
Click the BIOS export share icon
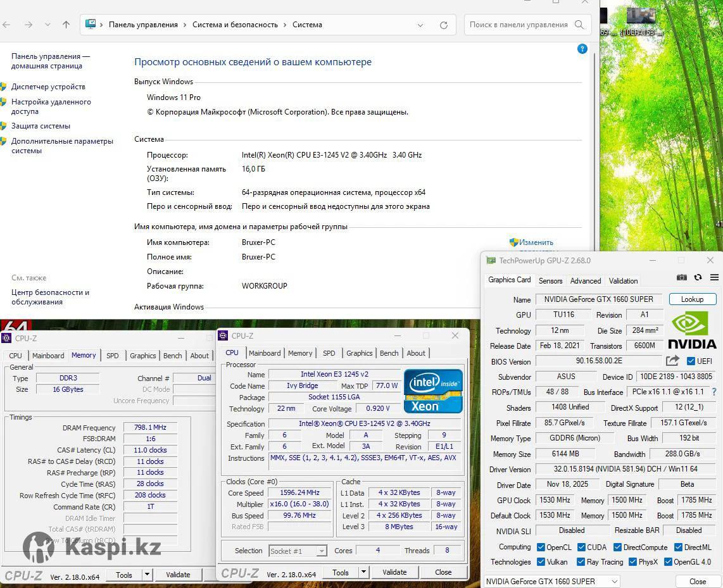(x=672, y=361)
